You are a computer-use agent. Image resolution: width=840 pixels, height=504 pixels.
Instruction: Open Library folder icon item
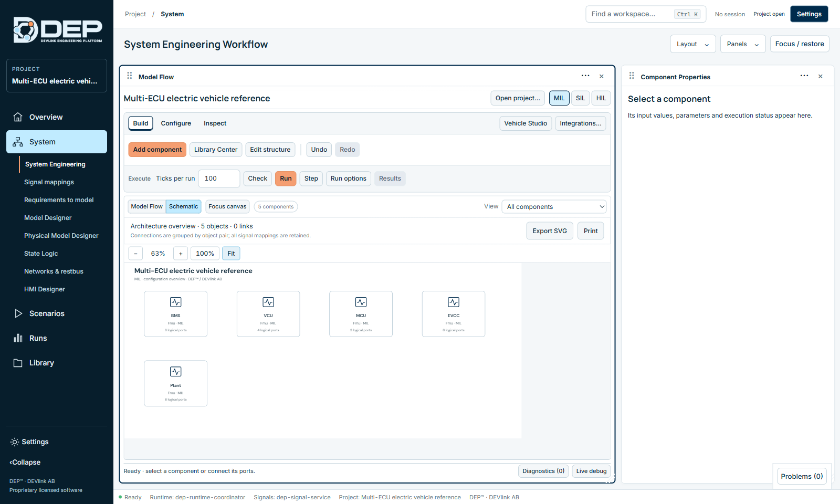(18, 363)
